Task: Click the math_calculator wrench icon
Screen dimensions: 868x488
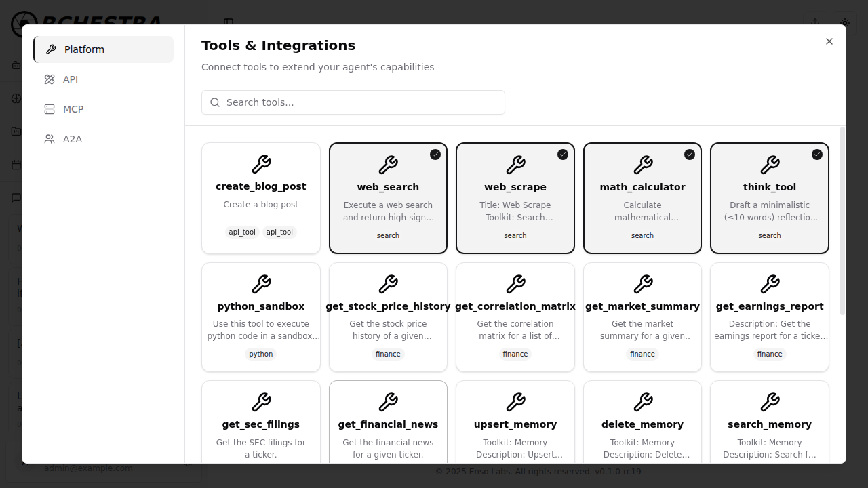Action: [x=642, y=165]
